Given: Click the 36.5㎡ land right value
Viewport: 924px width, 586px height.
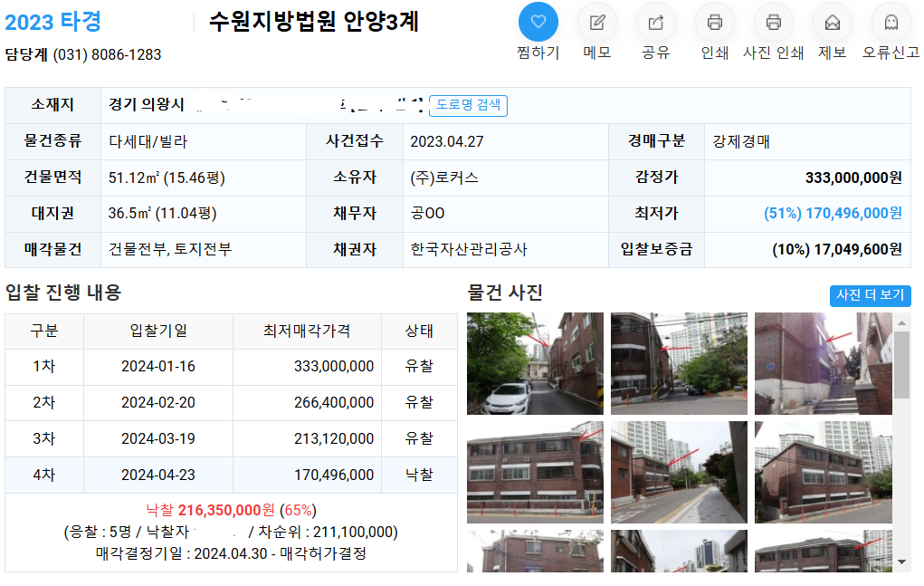Looking at the screenshot, I should (162, 214).
